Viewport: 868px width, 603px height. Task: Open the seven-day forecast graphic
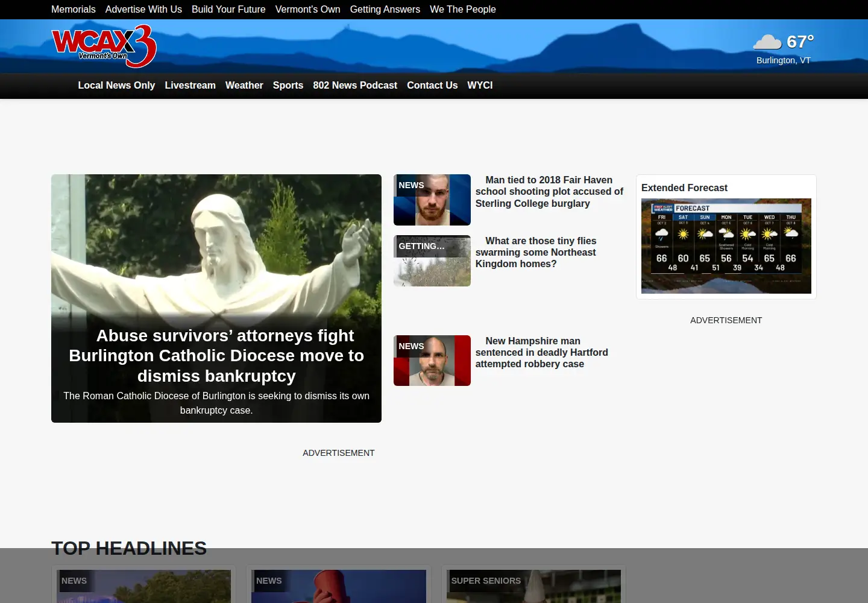coord(726,246)
